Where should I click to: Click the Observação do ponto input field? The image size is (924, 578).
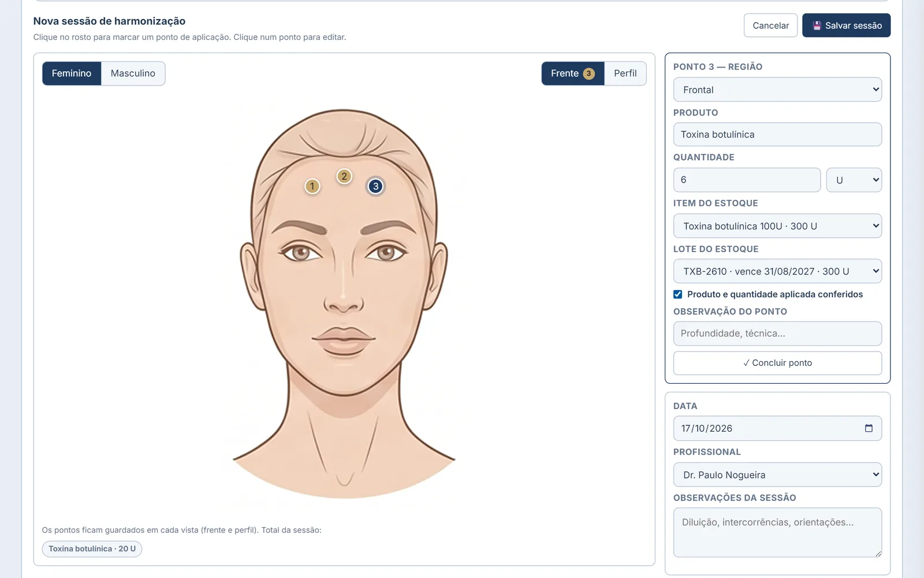(777, 334)
